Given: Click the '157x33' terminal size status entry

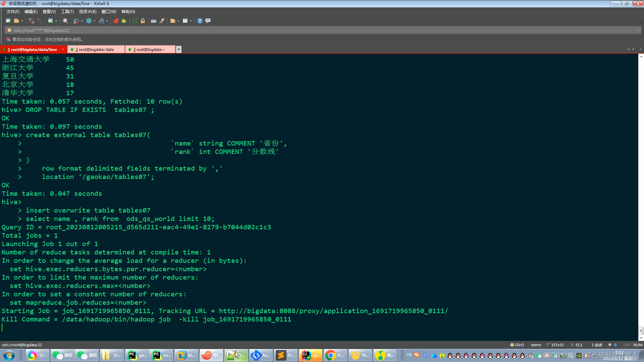Looking at the screenshot, I should 555,345.
